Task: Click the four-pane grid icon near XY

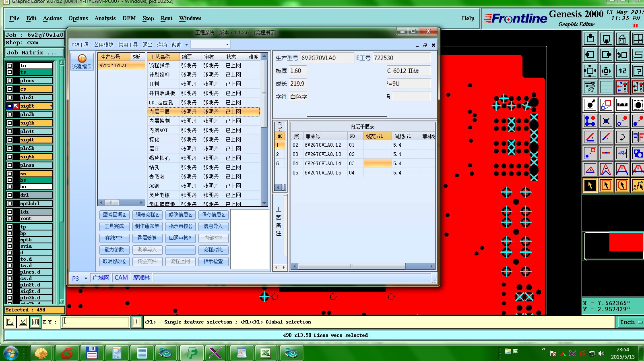Action: pyautogui.click(x=35, y=322)
